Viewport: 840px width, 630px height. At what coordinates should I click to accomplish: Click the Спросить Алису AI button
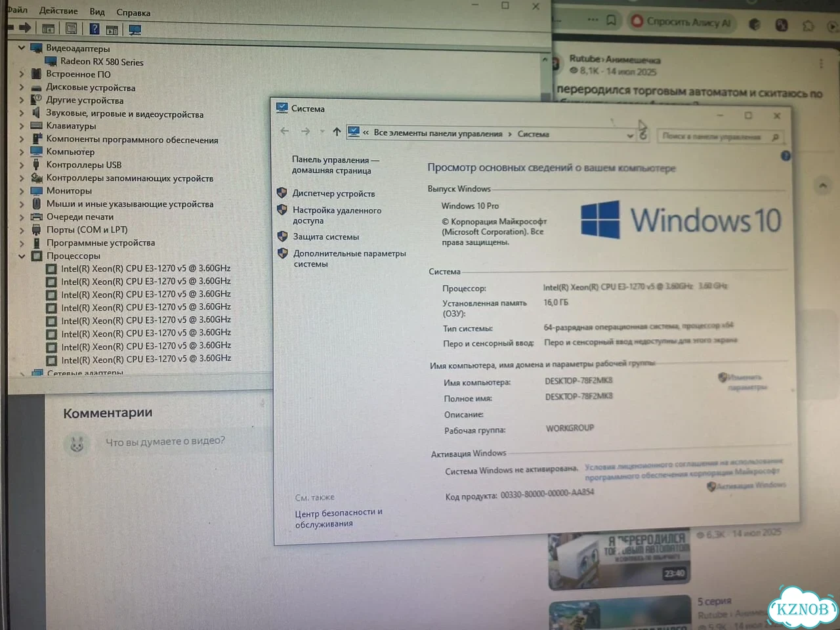681,22
